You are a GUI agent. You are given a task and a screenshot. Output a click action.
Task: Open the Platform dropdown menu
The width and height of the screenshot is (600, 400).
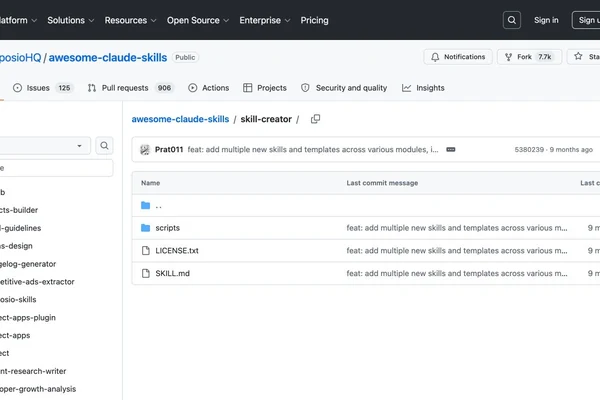(x=18, y=20)
